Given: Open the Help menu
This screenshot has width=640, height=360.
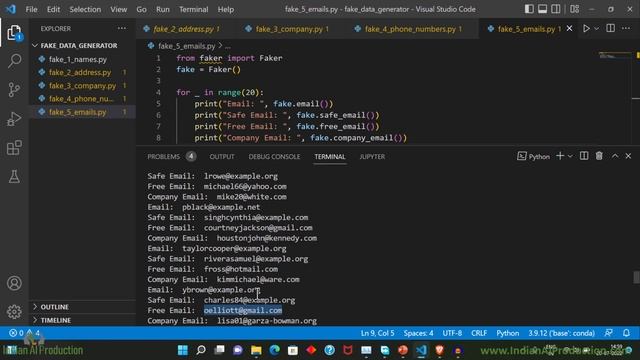Looking at the screenshot, I should 226,9.
